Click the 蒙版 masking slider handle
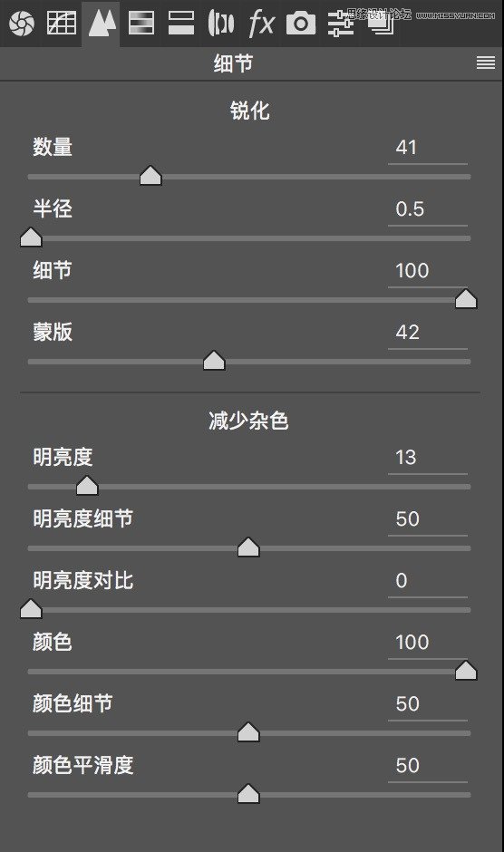Screen dimensions: 504x852 pos(214,360)
